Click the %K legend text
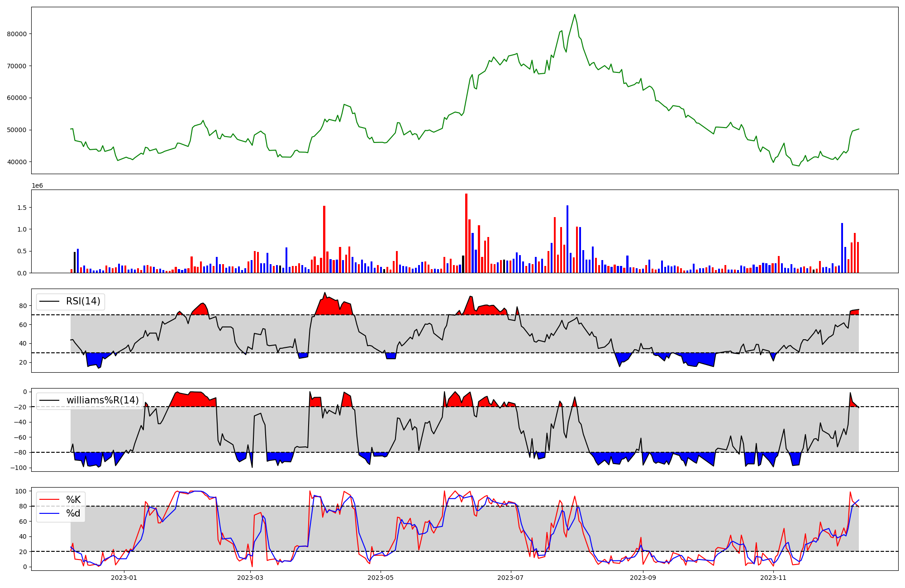905x588 pixels. (73, 500)
